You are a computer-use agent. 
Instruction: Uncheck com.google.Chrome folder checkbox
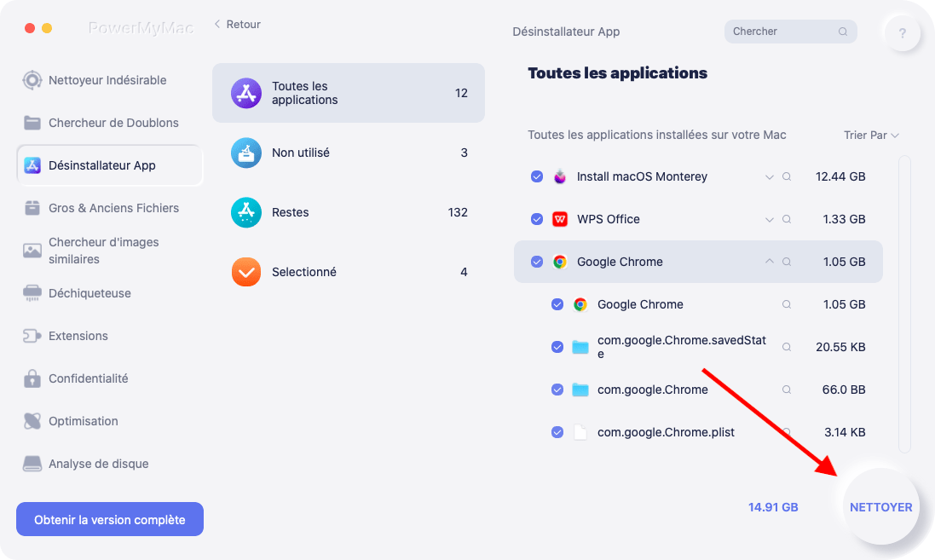pos(557,390)
